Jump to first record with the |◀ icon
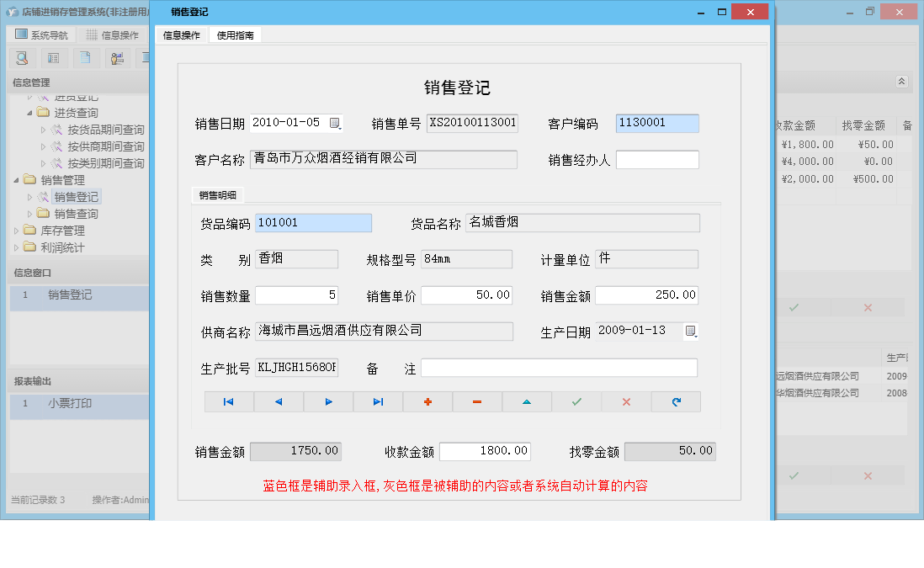Viewport: 924px width, 568px height. (x=228, y=401)
